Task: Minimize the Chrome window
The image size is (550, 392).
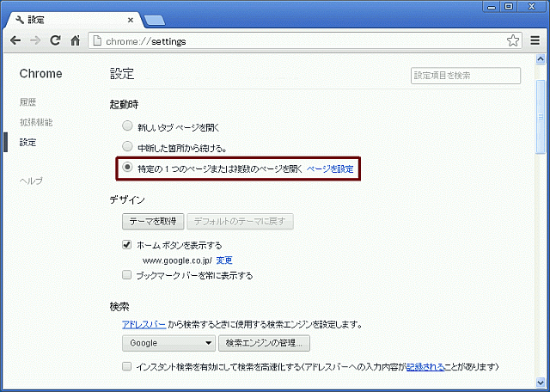Action: (491, 6)
